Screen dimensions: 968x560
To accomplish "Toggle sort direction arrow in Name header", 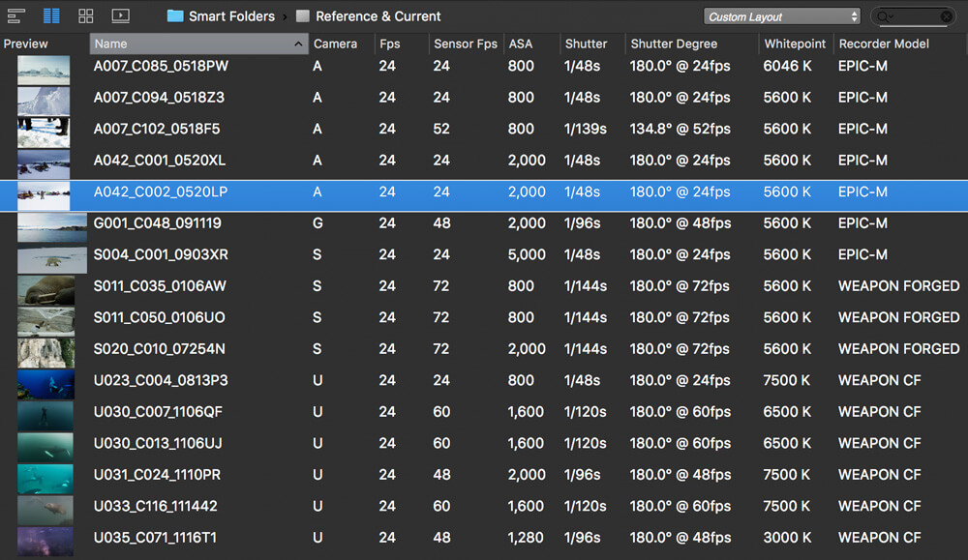I will 298,44.
